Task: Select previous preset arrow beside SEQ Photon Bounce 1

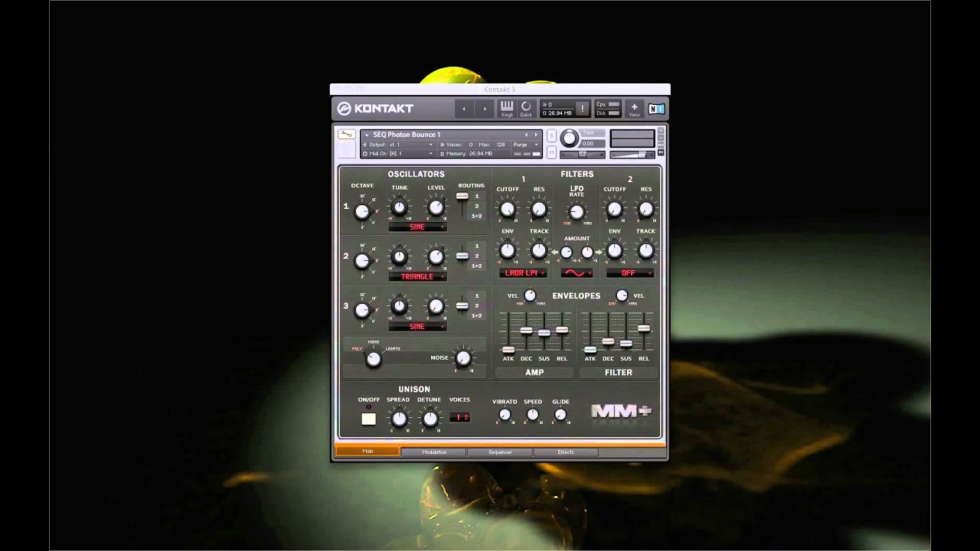Action: pyautogui.click(x=526, y=135)
